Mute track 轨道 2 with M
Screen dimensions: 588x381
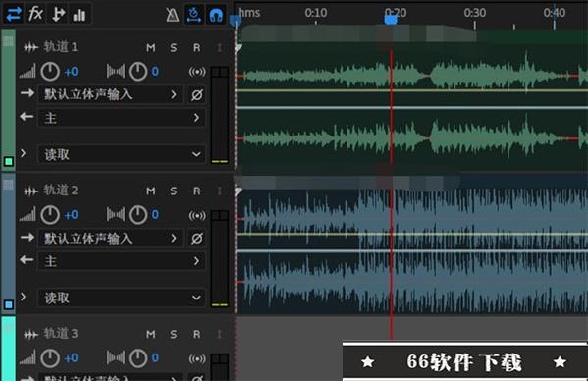[151, 191]
